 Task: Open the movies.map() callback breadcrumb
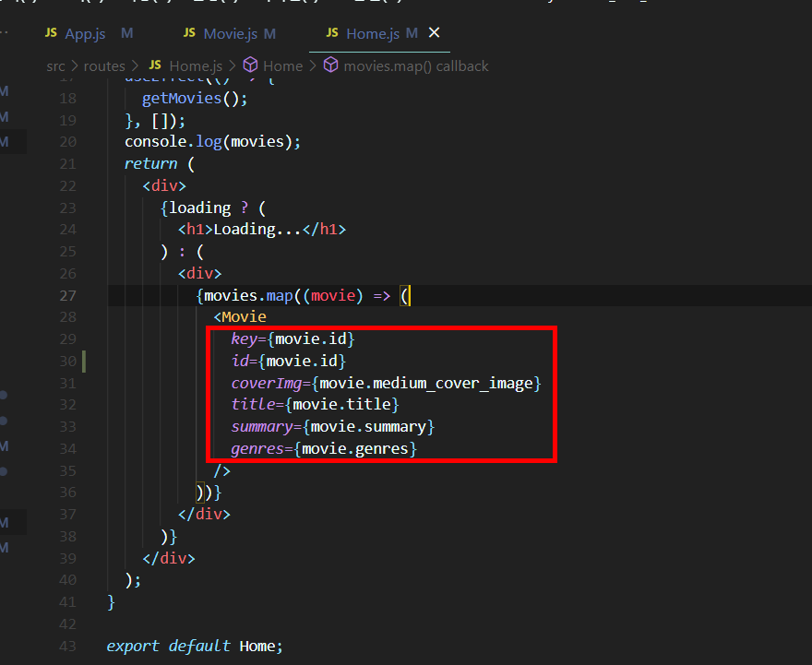click(416, 66)
